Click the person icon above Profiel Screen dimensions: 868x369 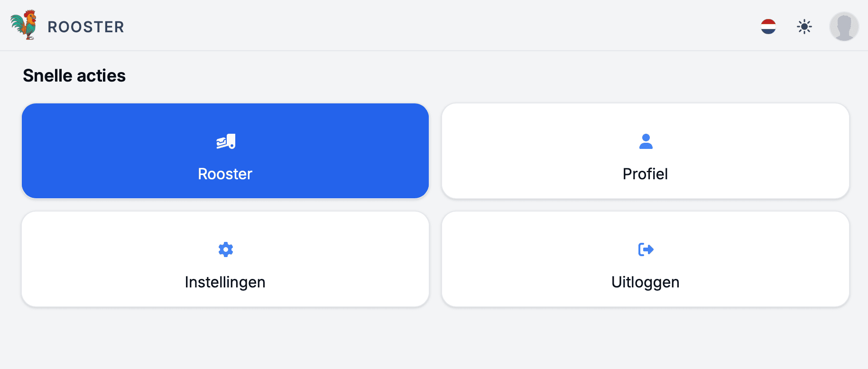click(x=646, y=141)
